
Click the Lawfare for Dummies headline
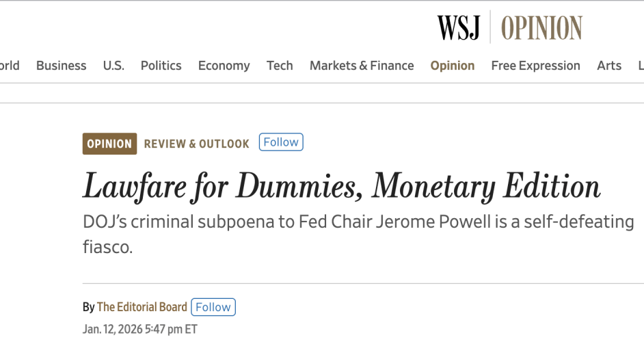341,186
